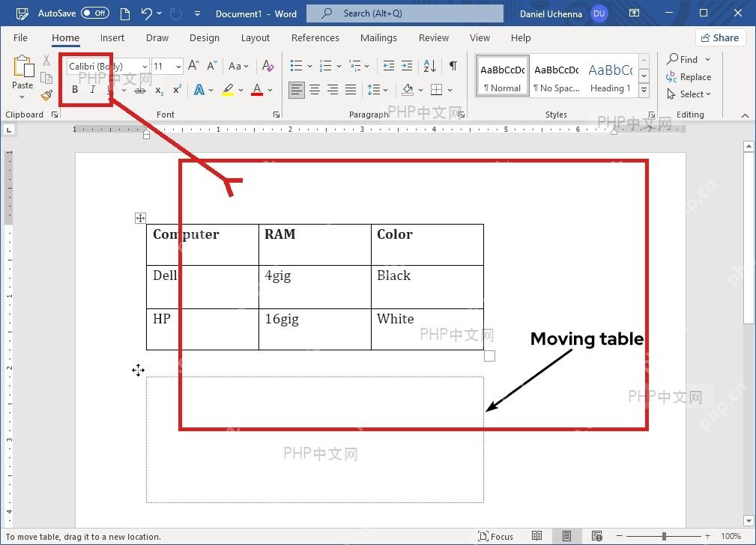Image resolution: width=756 pixels, height=545 pixels.
Task: Apply the red font color
Action: point(257,90)
